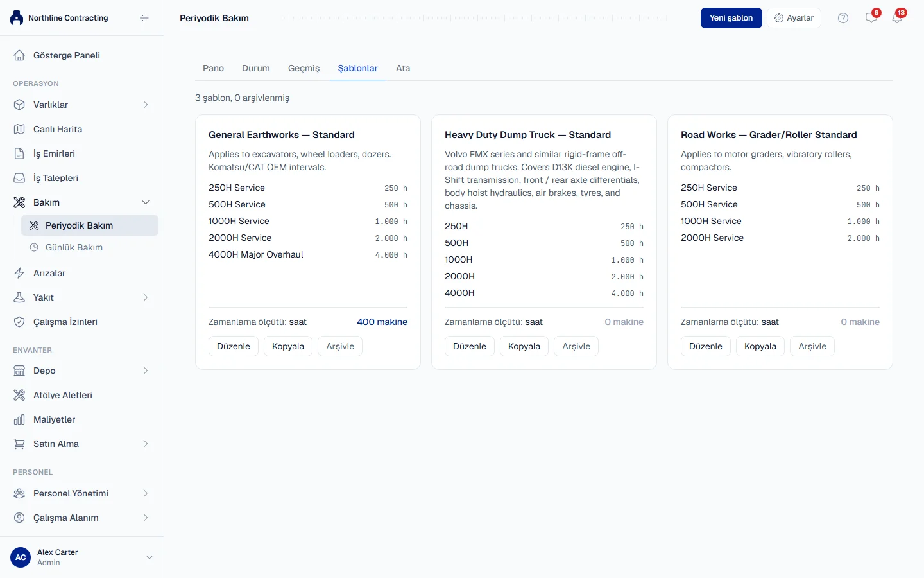Switch to the Ata tab
Viewport: 924px width, 578px height.
403,68
